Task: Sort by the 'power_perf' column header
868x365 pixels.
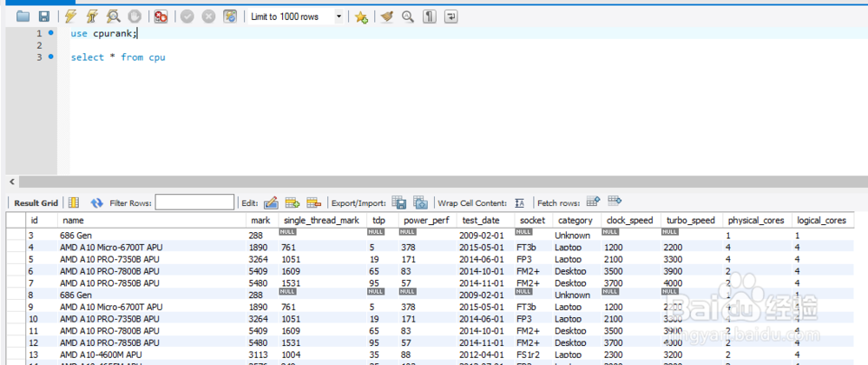Action: 427,220
